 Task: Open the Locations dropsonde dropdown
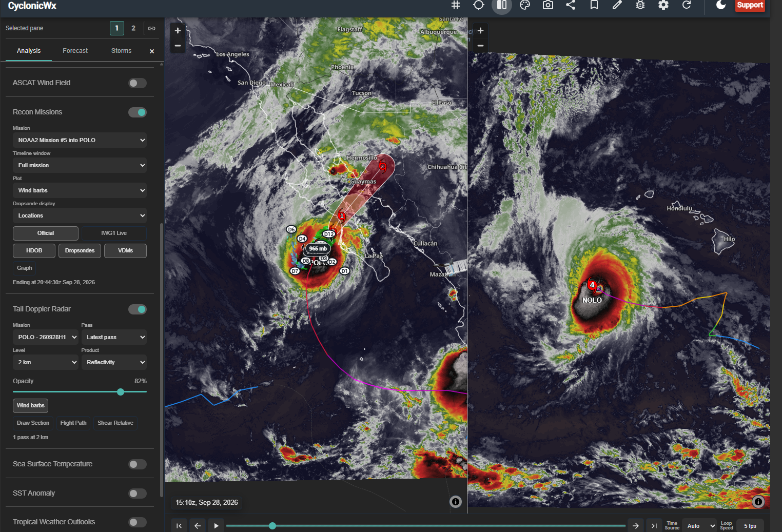80,215
